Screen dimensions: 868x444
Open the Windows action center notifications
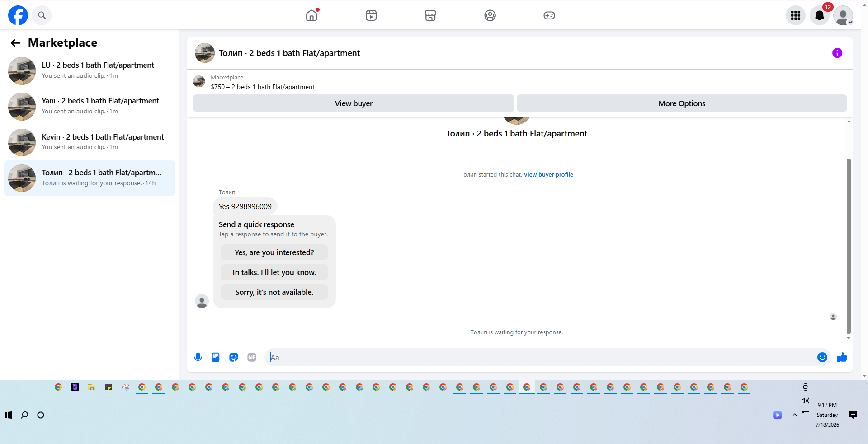click(x=853, y=415)
